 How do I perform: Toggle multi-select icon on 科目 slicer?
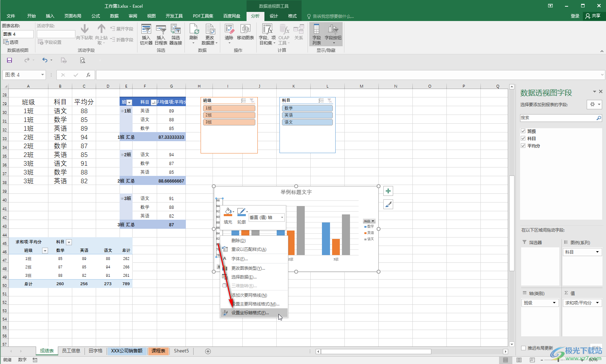coord(321,101)
